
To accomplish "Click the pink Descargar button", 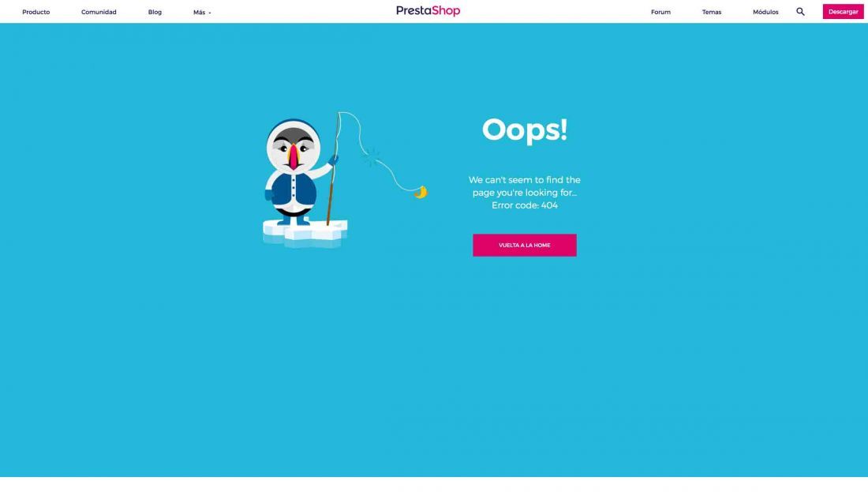I will coord(843,12).
